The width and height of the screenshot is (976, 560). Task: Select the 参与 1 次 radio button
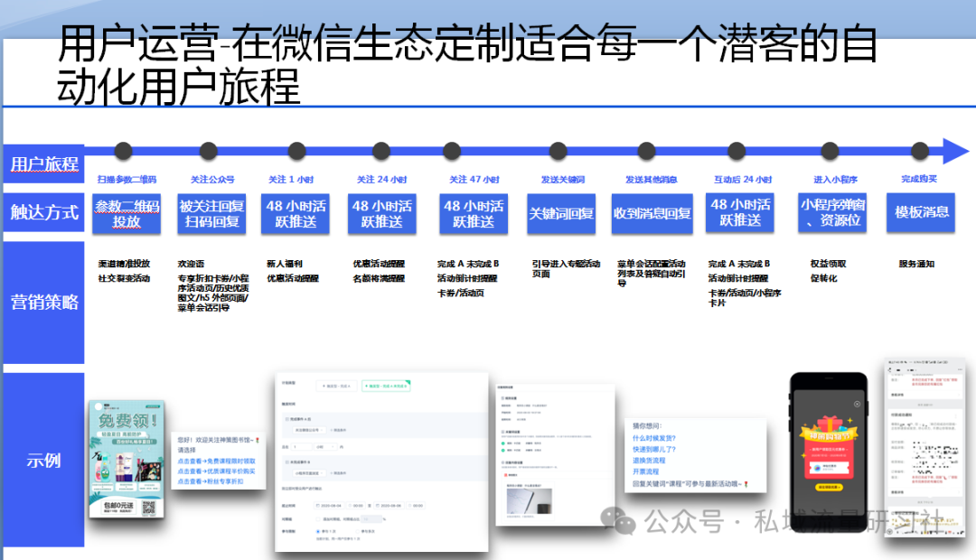[x=317, y=531]
